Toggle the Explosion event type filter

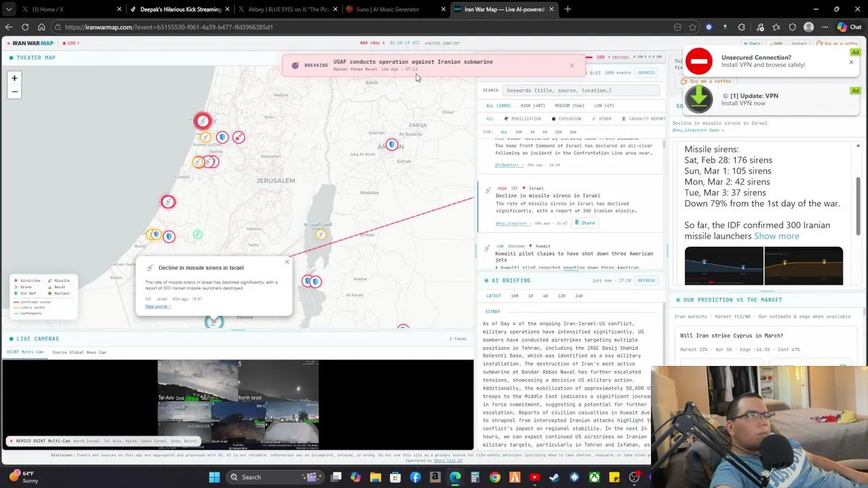[x=566, y=119]
